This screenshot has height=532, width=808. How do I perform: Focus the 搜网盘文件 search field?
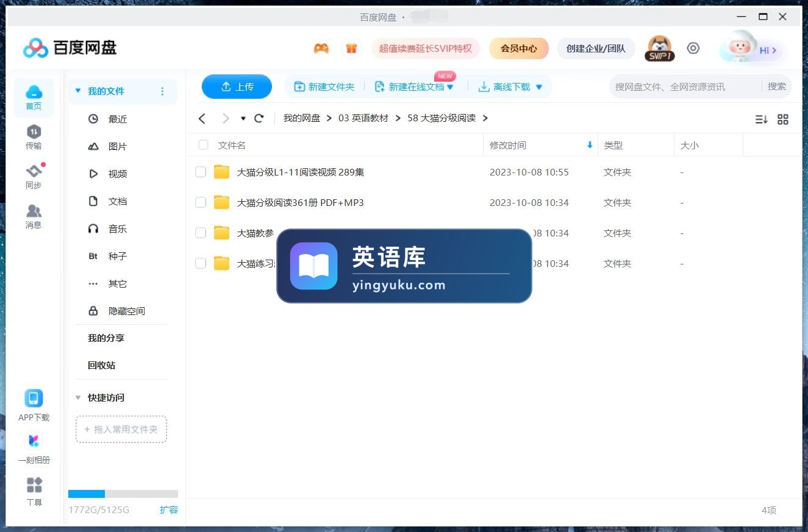click(685, 87)
